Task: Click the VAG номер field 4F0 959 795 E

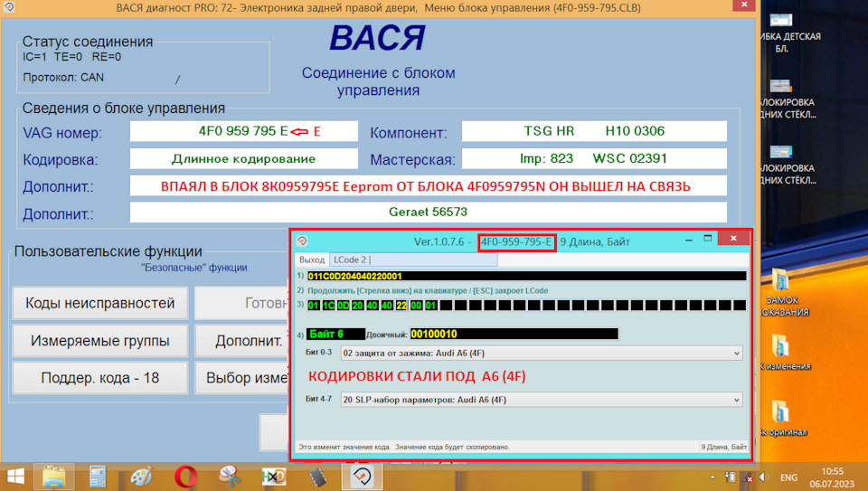Action: [x=243, y=131]
